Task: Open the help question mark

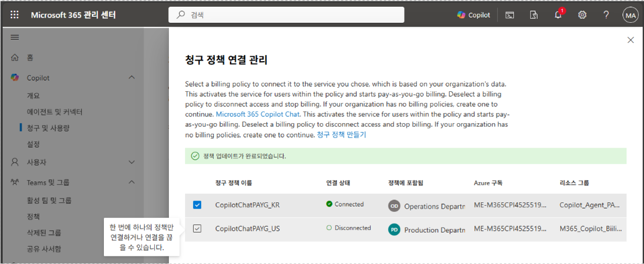Action: pyautogui.click(x=606, y=15)
